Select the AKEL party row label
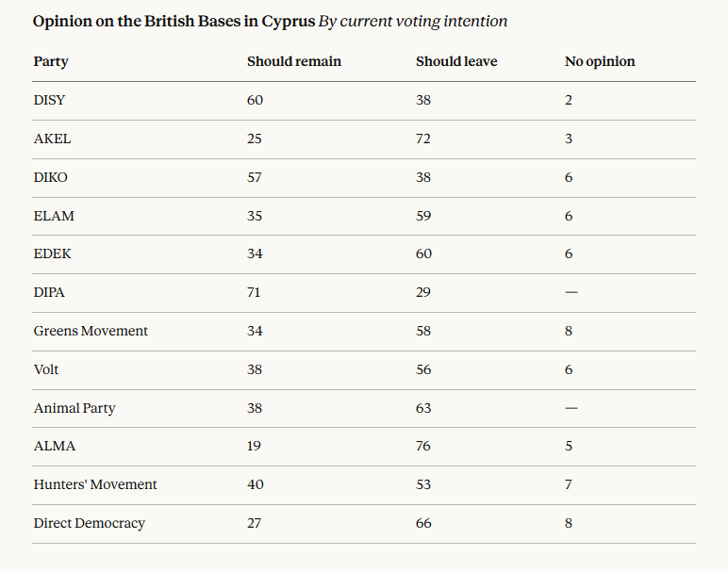Image resolution: width=728 pixels, height=572 pixels. pos(52,139)
